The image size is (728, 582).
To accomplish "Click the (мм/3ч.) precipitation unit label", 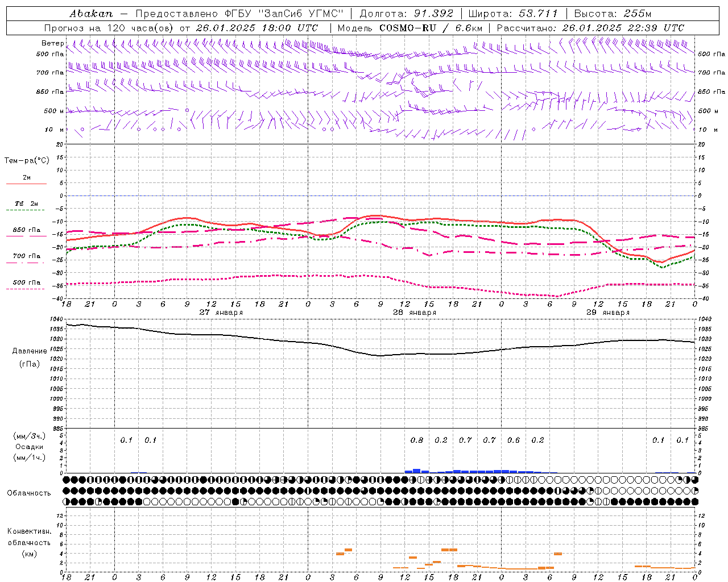I will click(x=30, y=436).
